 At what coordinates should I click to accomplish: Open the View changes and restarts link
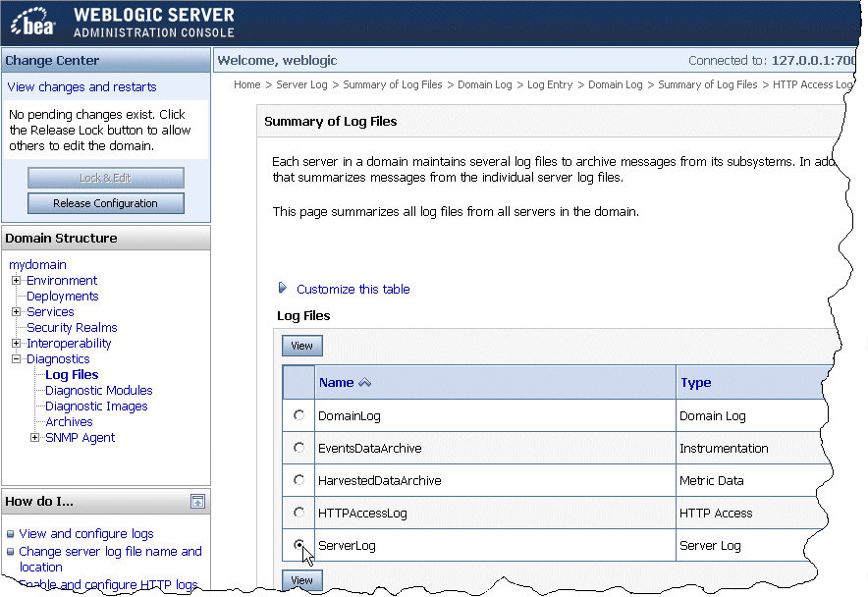pyautogui.click(x=81, y=86)
